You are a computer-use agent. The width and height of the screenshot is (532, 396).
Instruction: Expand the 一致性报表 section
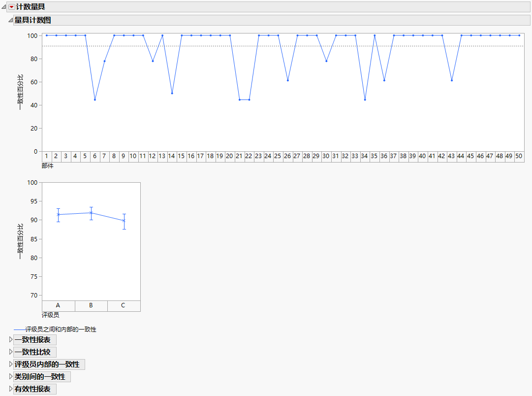[9, 339]
